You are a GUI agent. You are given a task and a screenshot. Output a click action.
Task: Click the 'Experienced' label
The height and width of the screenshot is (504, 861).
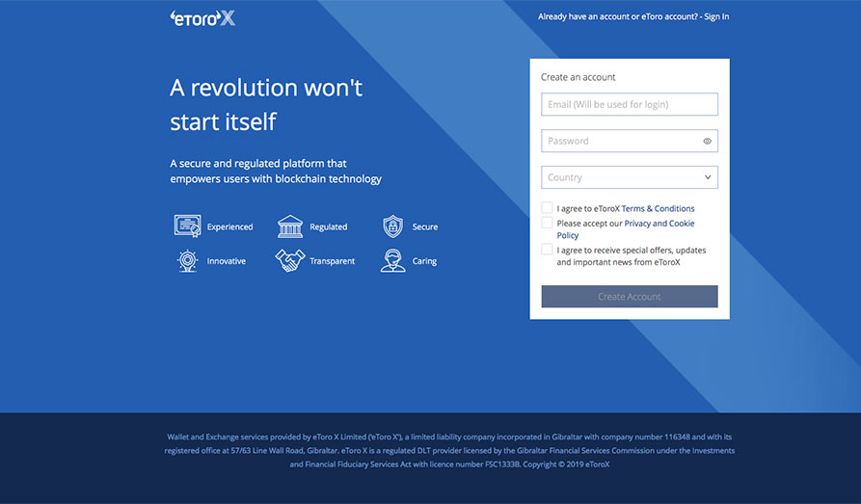[x=230, y=226]
